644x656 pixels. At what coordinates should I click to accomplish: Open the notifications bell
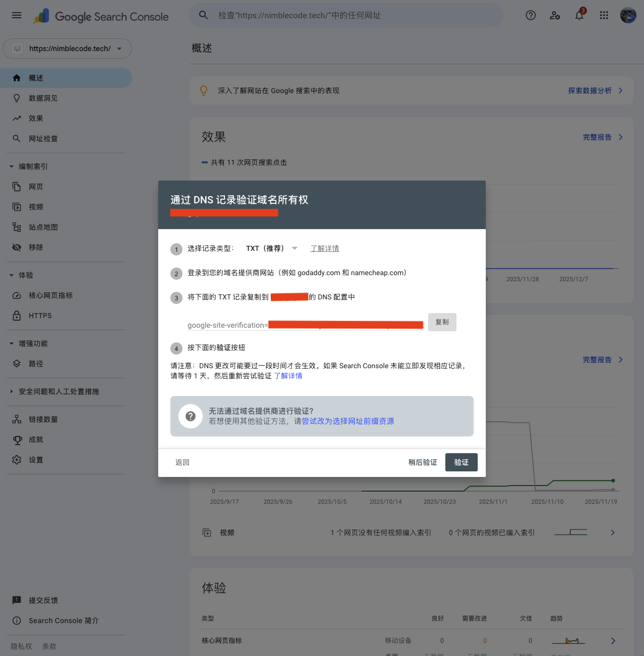coord(579,15)
